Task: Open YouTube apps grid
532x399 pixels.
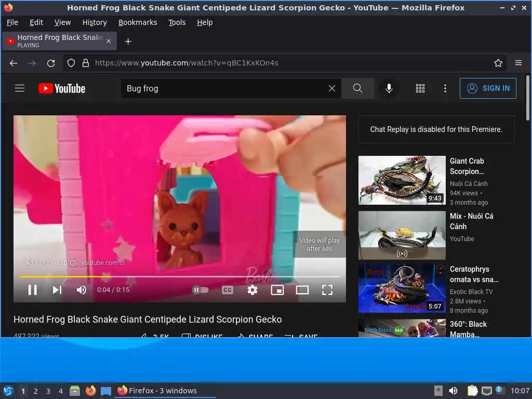Action: click(x=420, y=88)
